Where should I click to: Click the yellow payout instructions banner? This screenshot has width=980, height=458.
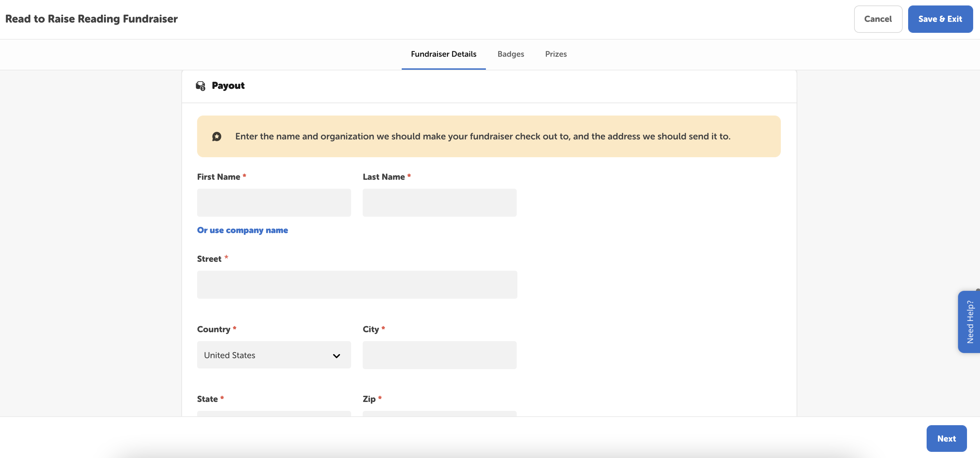click(x=489, y=136)
